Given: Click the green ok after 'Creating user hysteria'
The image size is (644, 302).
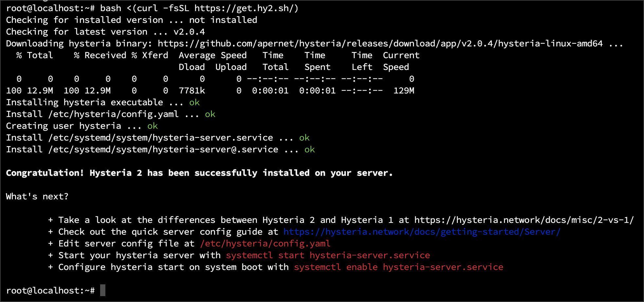Looking at the screenshot, I should coord(152,126).
